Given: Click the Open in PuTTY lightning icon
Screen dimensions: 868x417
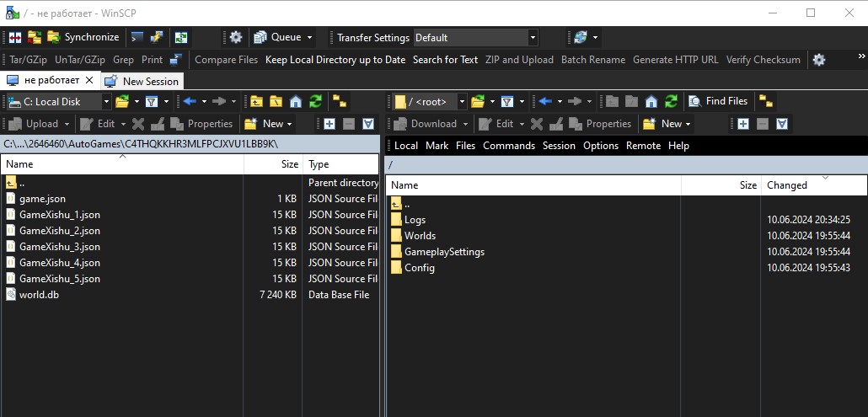Looking at the screenshot, I should 157,37.
